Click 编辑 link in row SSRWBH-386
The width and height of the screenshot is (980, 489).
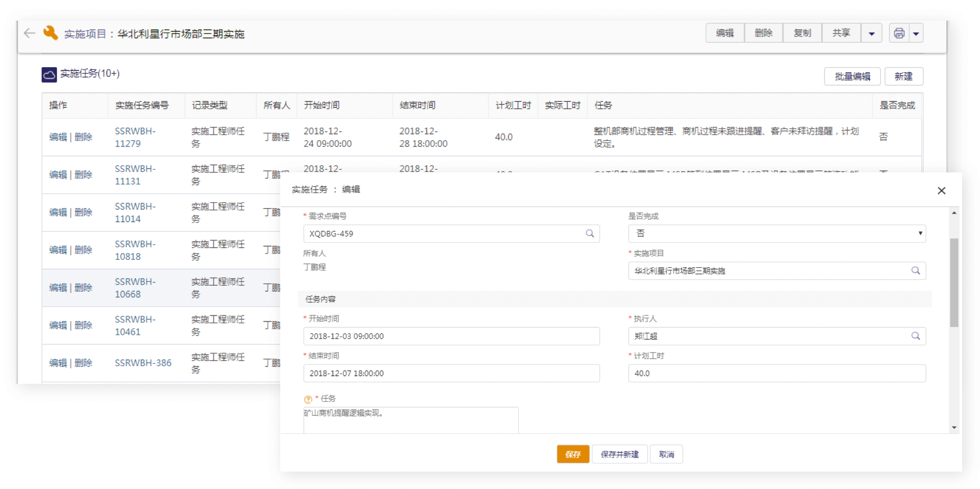pos(58,363)
